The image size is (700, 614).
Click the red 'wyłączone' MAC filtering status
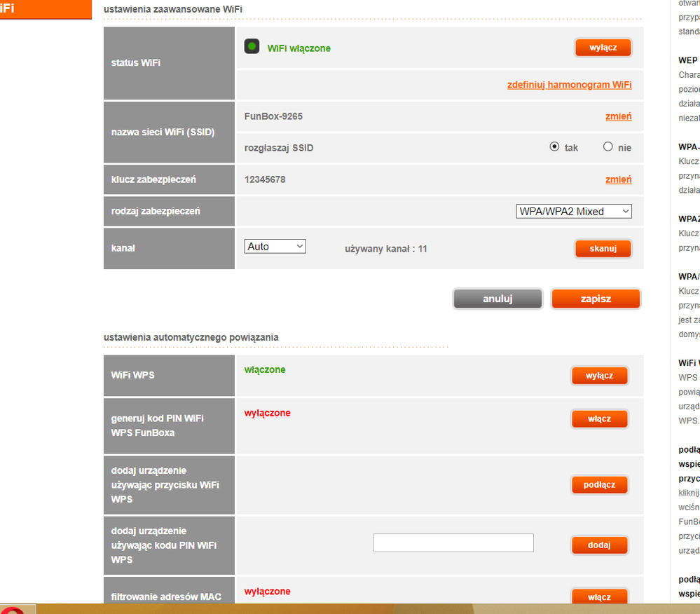(268, 592)
